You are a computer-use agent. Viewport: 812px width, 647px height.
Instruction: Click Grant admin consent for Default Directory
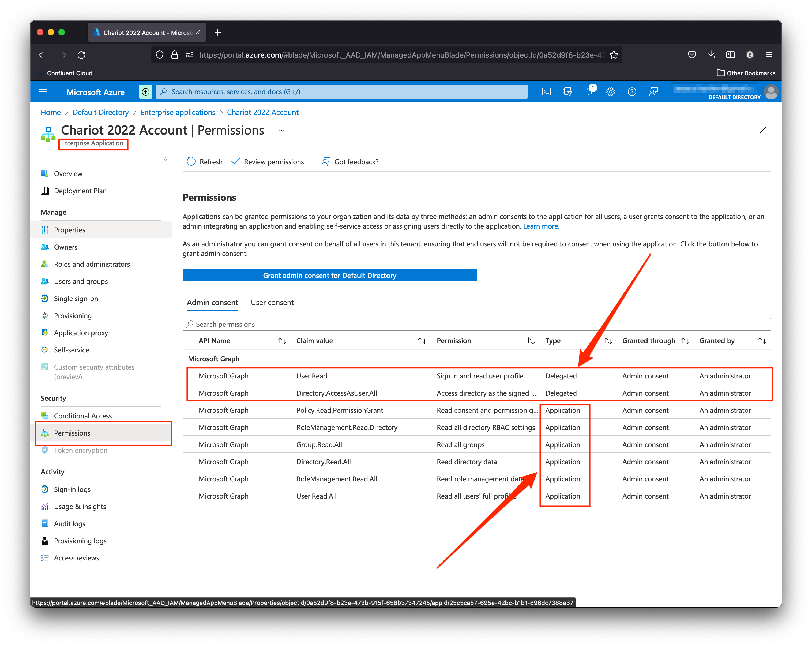tap(330, 275)
